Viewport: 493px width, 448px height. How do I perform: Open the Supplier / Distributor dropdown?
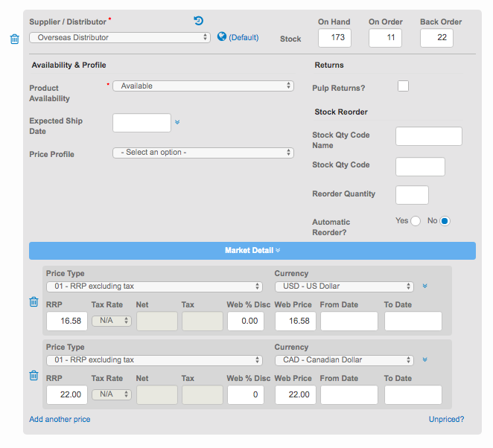(120, 37)
